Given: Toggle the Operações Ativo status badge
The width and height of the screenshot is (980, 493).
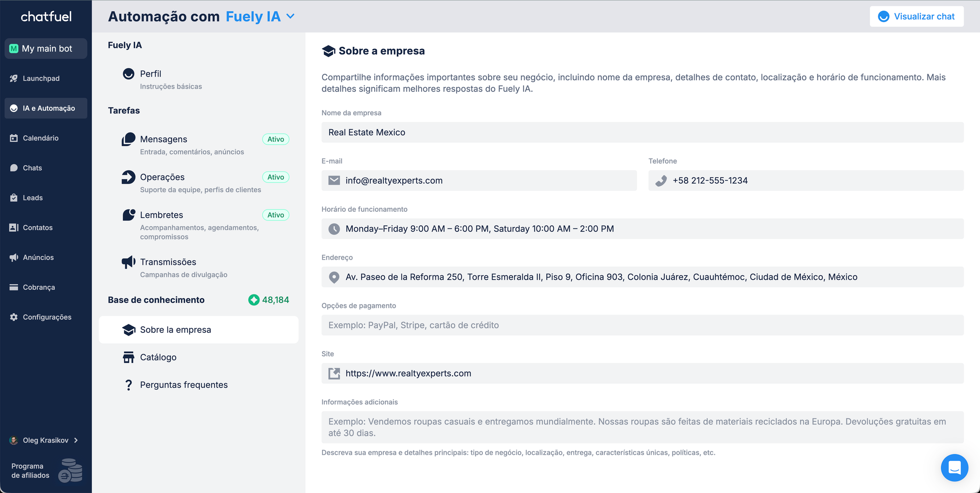Looking at the screenshot, I should [x=276, y=177].
